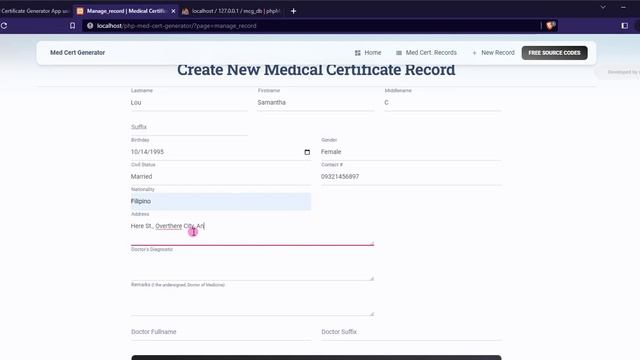Open the New Record nav link
Screen dimensions: 640x360
(493, 53)
